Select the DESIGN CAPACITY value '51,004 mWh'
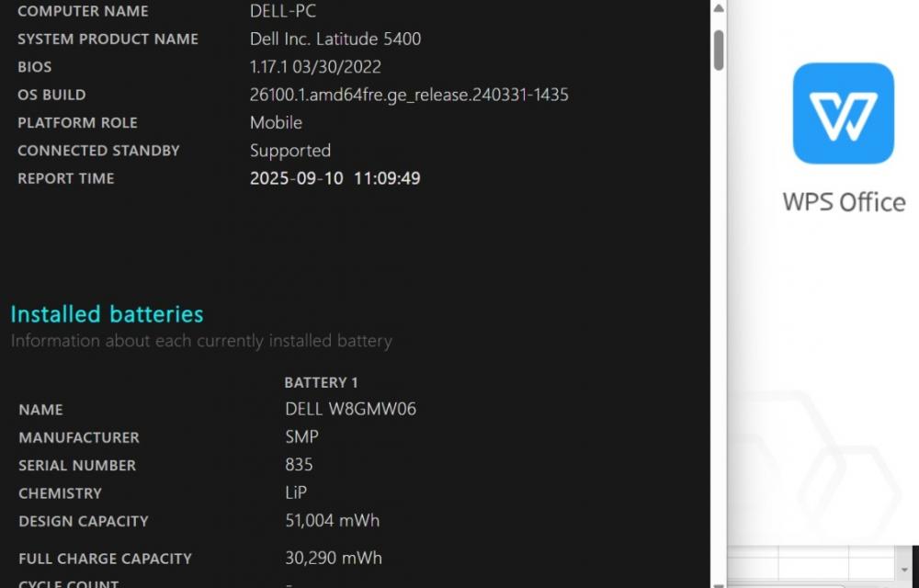The height and width of the screenshot is (588, 919). tap(333, 521)
